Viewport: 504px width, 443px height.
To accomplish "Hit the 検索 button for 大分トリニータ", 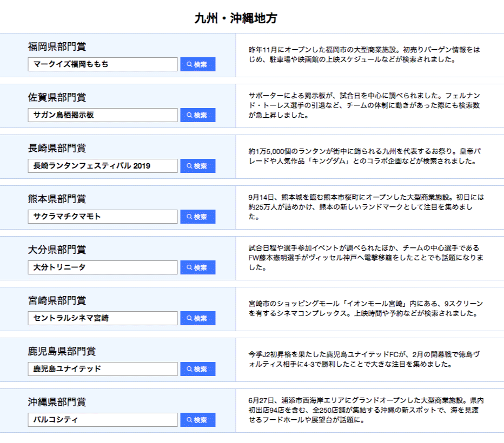I will coord(197,267).
